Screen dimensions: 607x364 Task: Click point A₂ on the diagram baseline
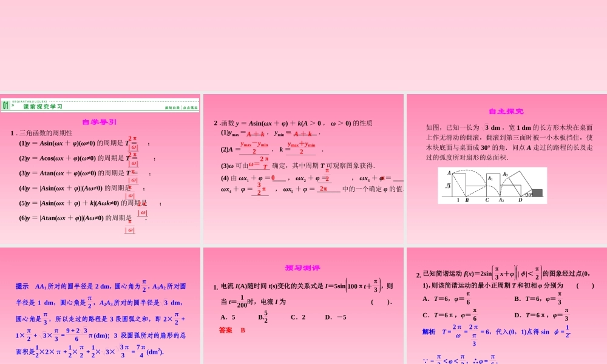pyautogui.click(x=501, y=199)
